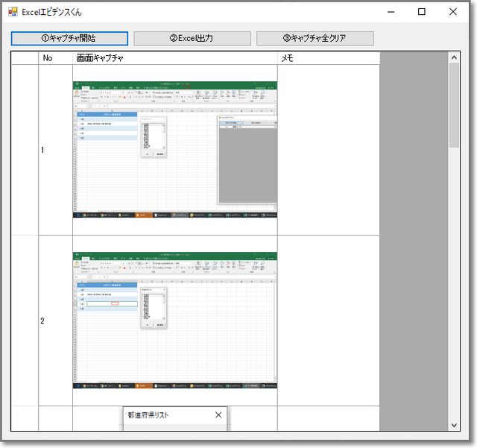Screen dimensions: 477x448
Task: Select the No cell showing 1
Action: pos(55,150)
